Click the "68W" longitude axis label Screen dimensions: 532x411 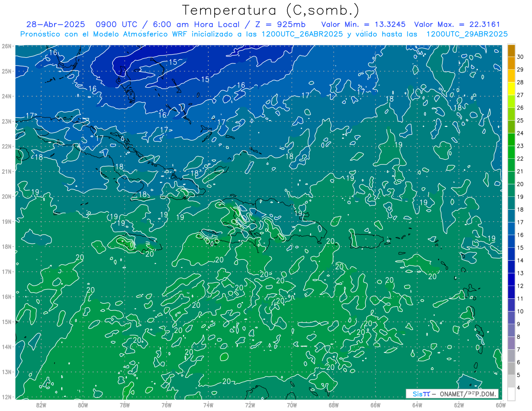pyautogui.click(x=333, y=405)
